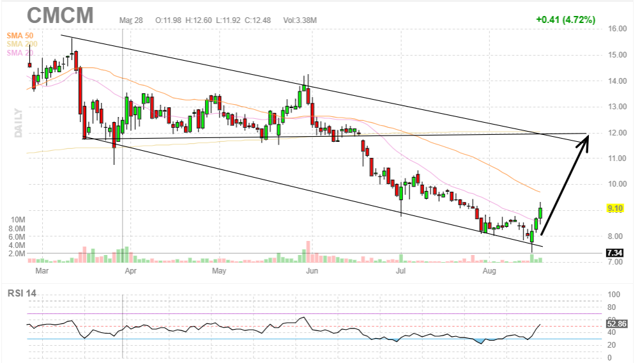The width and height of the screenshot is (640, 363).
Task: Select the SMA 200 legend label
Action: point(22,44)
